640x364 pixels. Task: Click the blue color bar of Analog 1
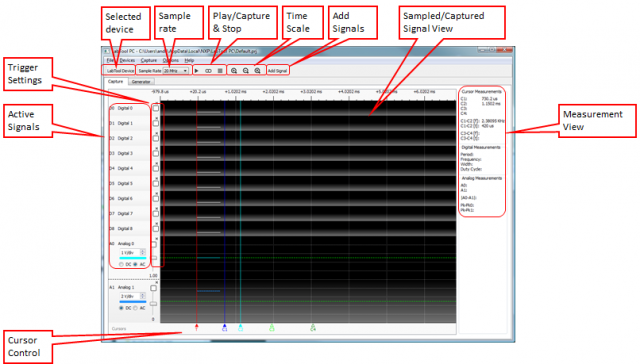tap(133, 302)
